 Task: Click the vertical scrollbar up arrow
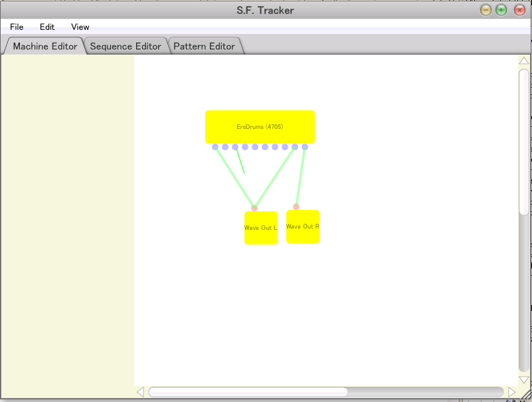[x=524, y=61]
